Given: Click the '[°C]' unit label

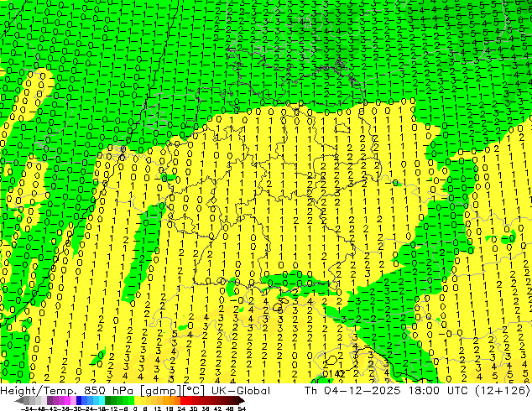Looking at the screenshot, I should [193, 390].
